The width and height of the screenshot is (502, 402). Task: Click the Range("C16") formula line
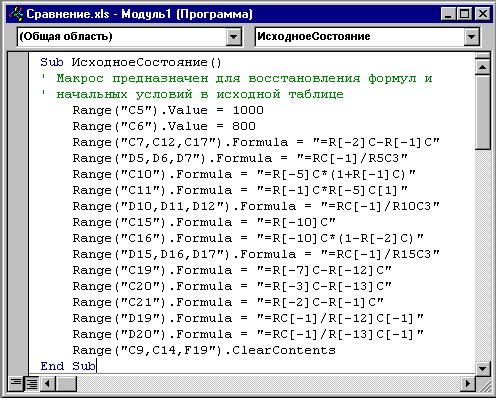248,238
